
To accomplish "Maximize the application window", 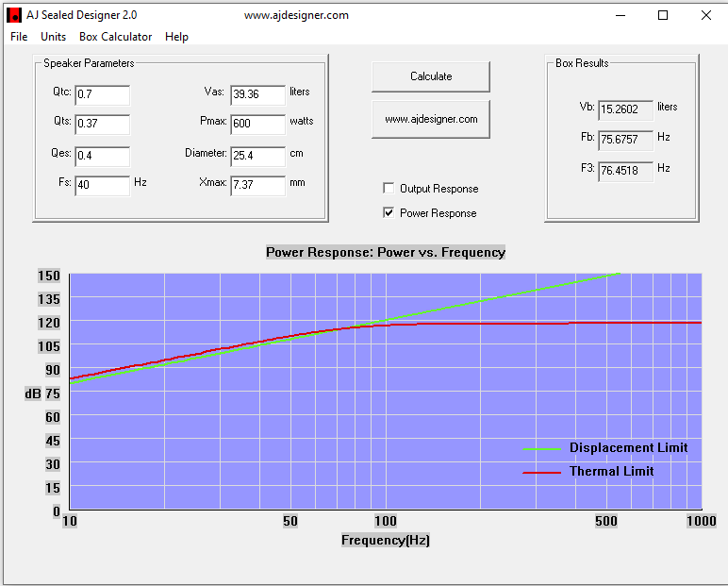I will 663,15.
